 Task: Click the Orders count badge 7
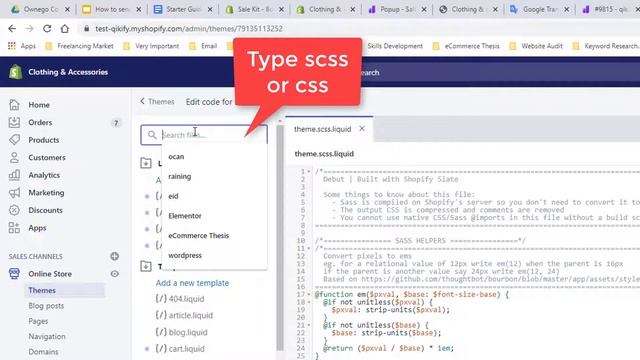click(116, 122)
